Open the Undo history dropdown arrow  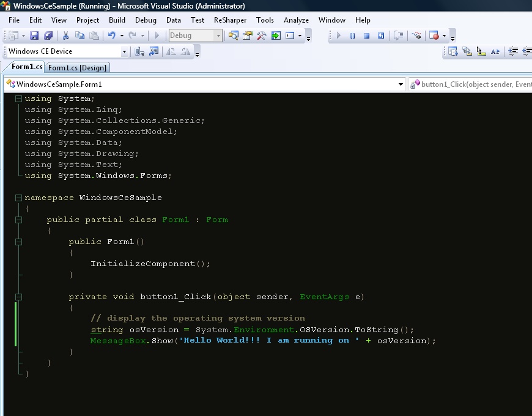(x=122, y=35)
